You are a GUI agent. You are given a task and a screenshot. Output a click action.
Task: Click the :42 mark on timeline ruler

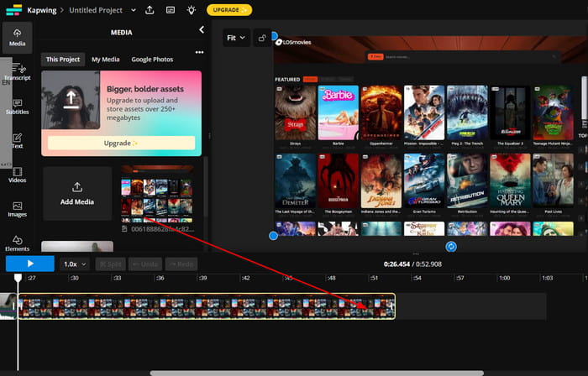point(245,278)
